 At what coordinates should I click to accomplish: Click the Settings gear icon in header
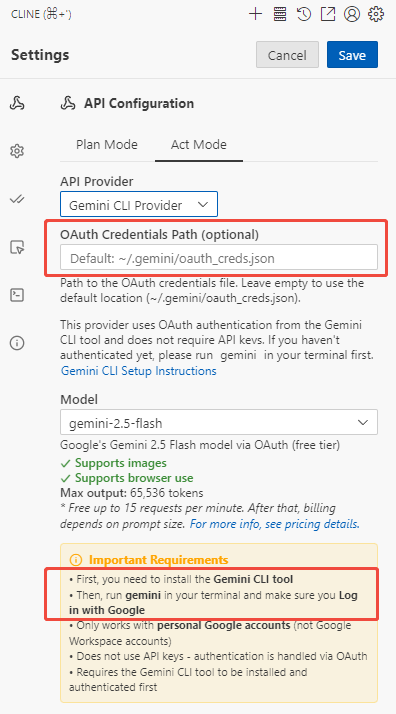tap(376, 14)
